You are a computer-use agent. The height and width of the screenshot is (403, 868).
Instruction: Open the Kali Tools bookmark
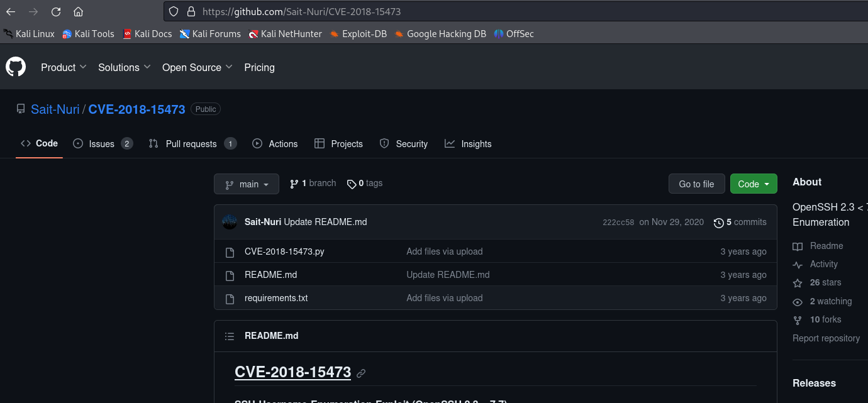[88, 34]
